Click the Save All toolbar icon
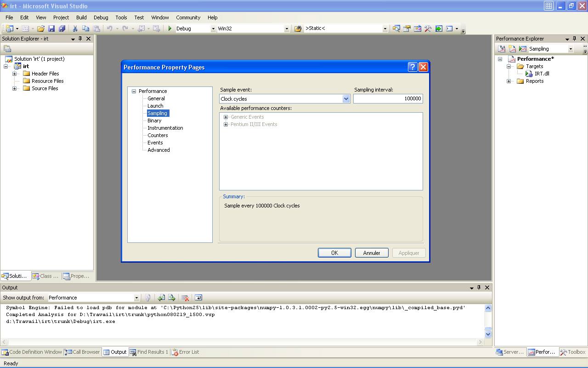Image resolution: width=588 pixels, height=368 pixels. tap(62, 29)
